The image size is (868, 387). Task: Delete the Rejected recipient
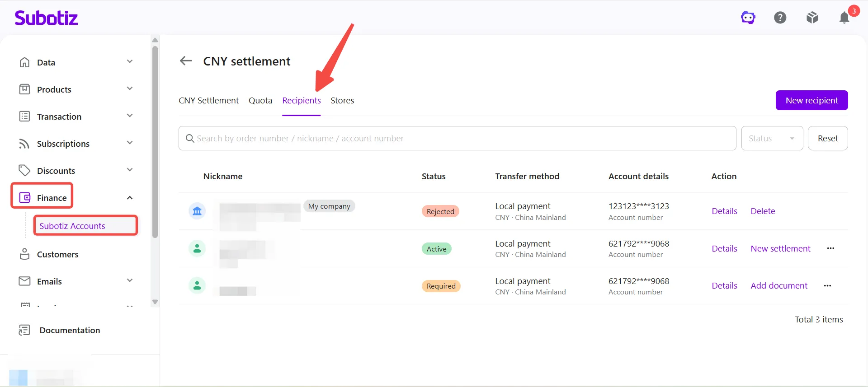pos(763,211)
